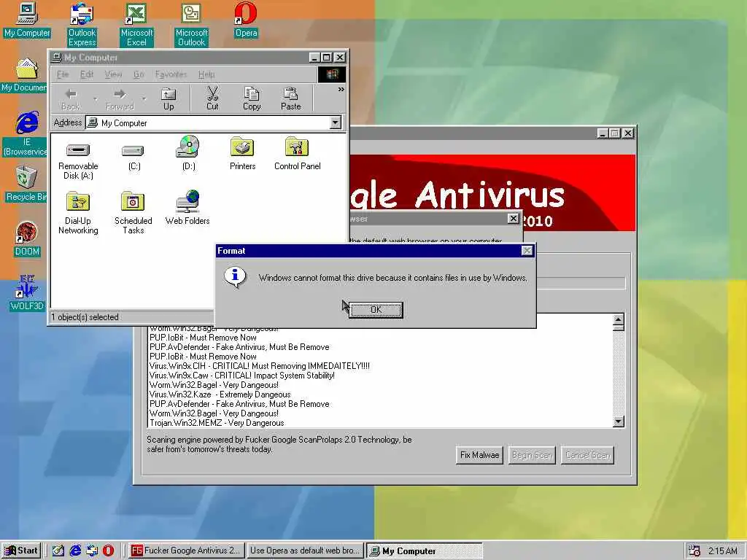Close the Format dialog
The image size is (747, 560).
coord(527,251)
